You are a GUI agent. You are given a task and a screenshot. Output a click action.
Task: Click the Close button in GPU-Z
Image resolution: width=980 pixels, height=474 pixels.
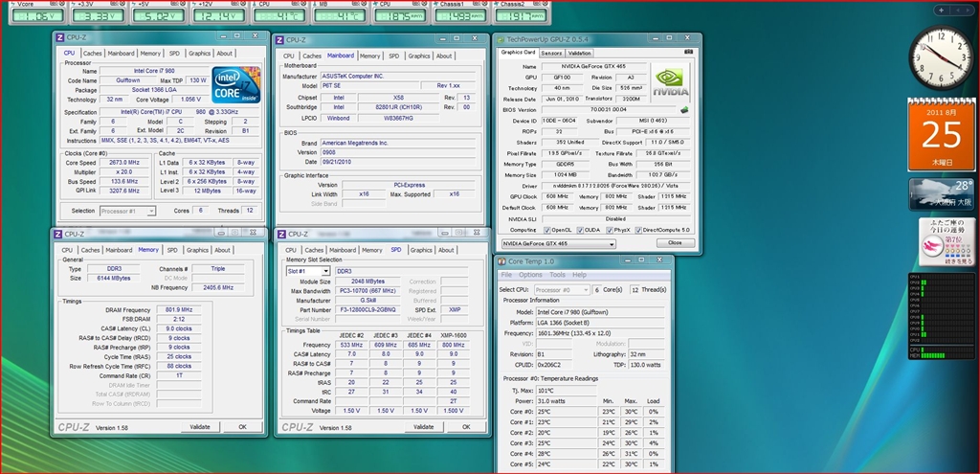[675, 243]
